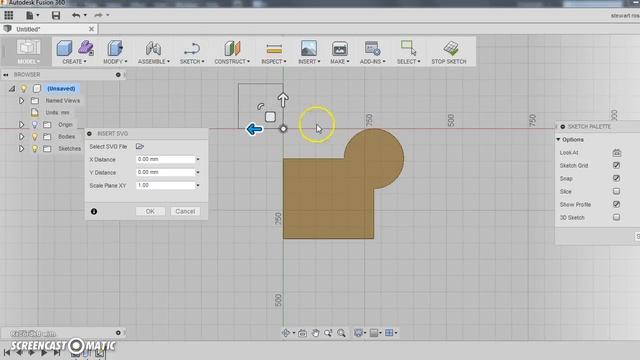Open the Scale Plane XY dropdown arrow
This screenshot has height=360, width=640.
click(198, 186)
